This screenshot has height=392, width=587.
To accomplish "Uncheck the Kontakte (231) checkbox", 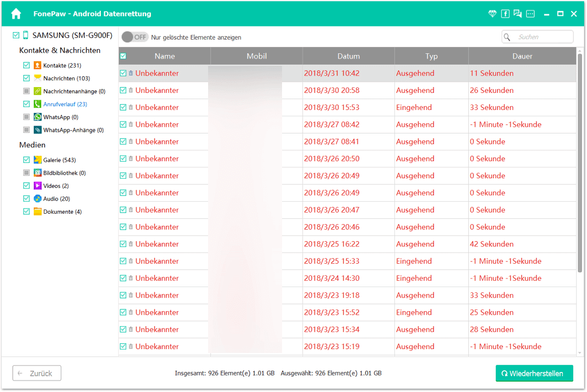I will [26, 65].
